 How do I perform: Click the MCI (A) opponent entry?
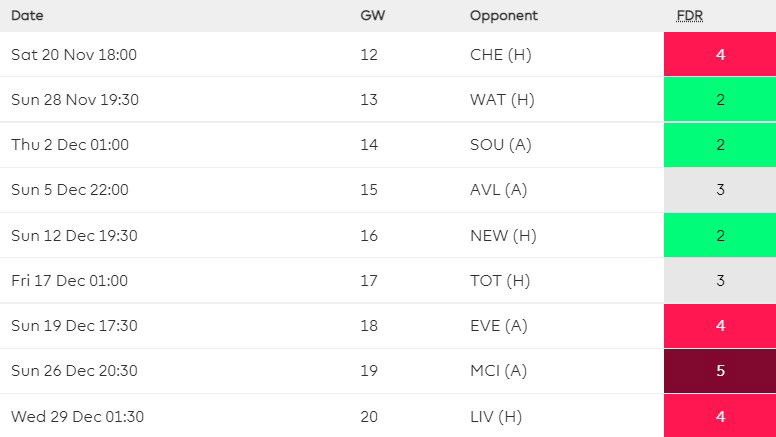click(499, 371)
